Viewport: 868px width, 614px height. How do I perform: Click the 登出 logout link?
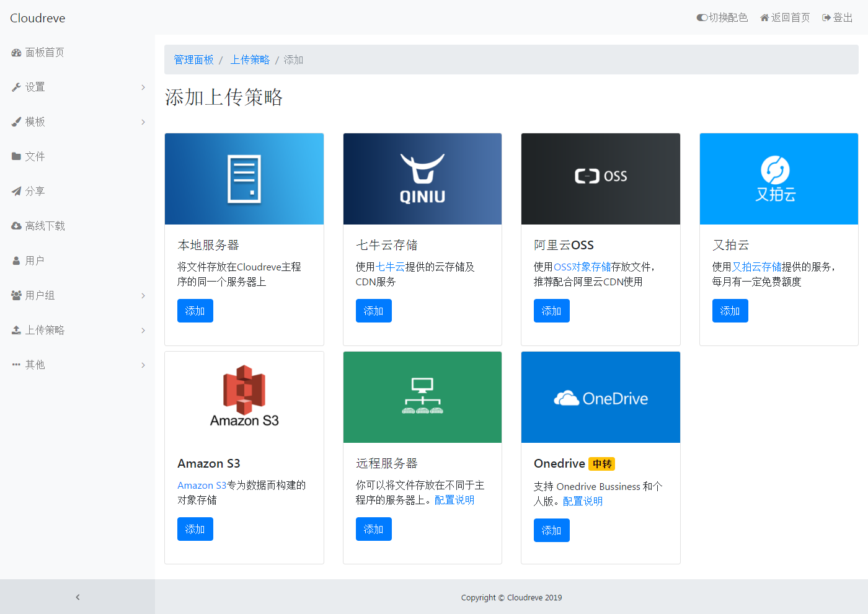click(838, 17)
